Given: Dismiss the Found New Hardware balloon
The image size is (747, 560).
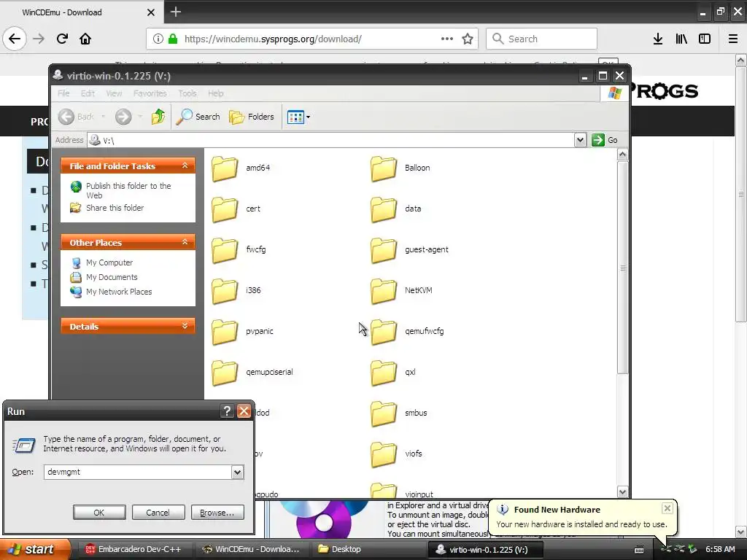Looking at the screenshot, I should (x=667, y=508).
